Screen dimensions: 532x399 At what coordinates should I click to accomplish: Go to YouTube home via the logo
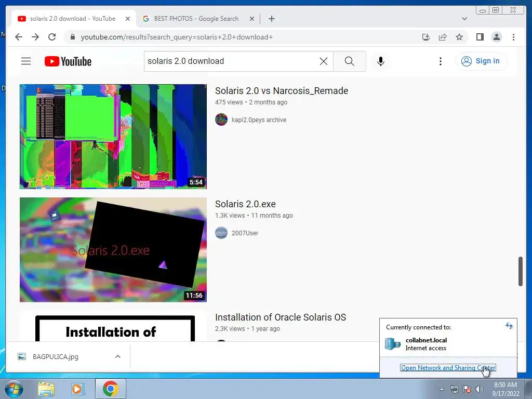tap(68, 61)
